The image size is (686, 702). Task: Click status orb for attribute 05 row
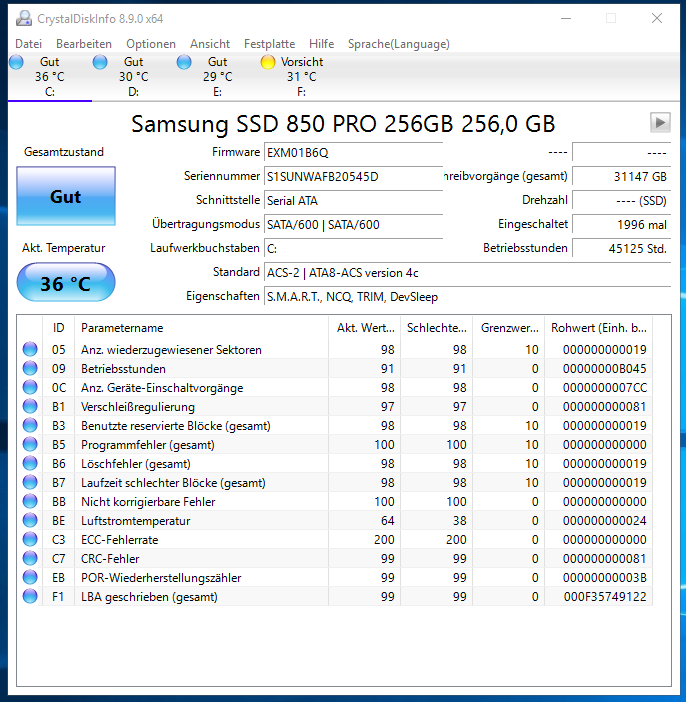[30, 349]
